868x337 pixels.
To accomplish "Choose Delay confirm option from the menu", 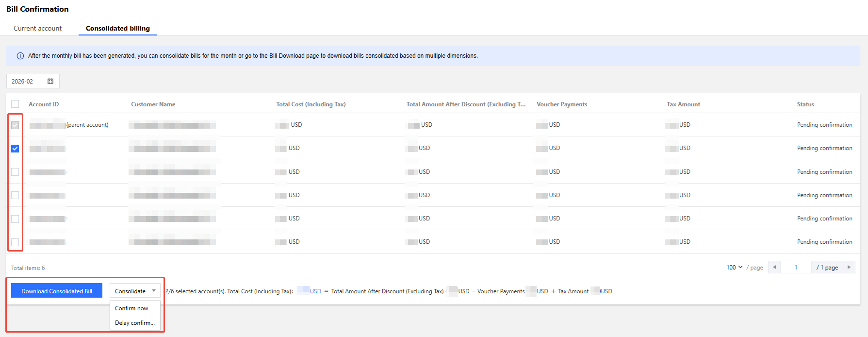I will point(135,323).
